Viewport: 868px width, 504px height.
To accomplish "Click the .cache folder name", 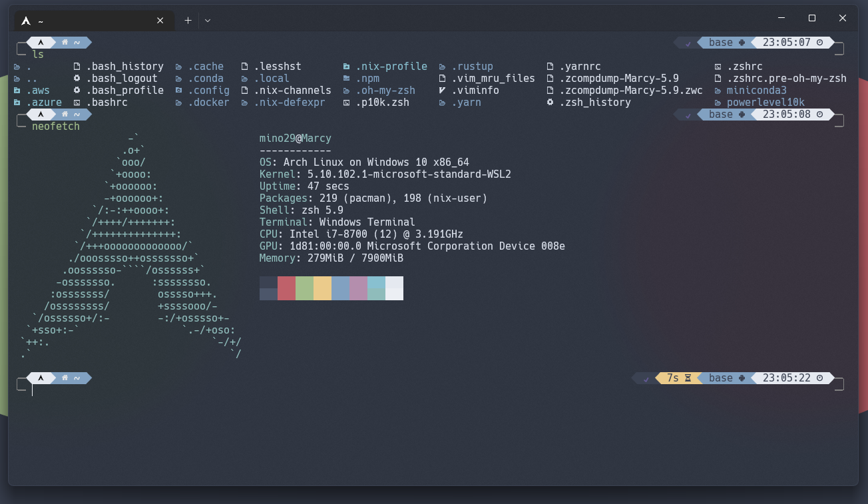I will click(x=206, y=67).
